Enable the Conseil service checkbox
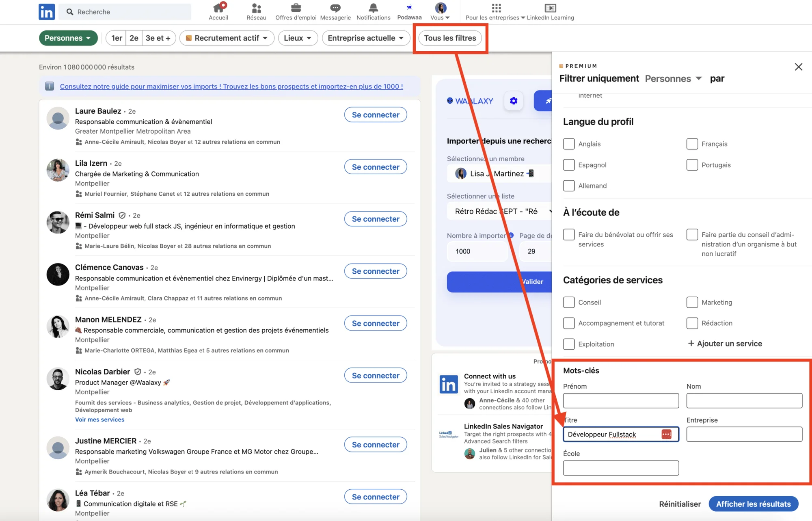Screen dimensions: 812x521 click(x=569, y=302)
